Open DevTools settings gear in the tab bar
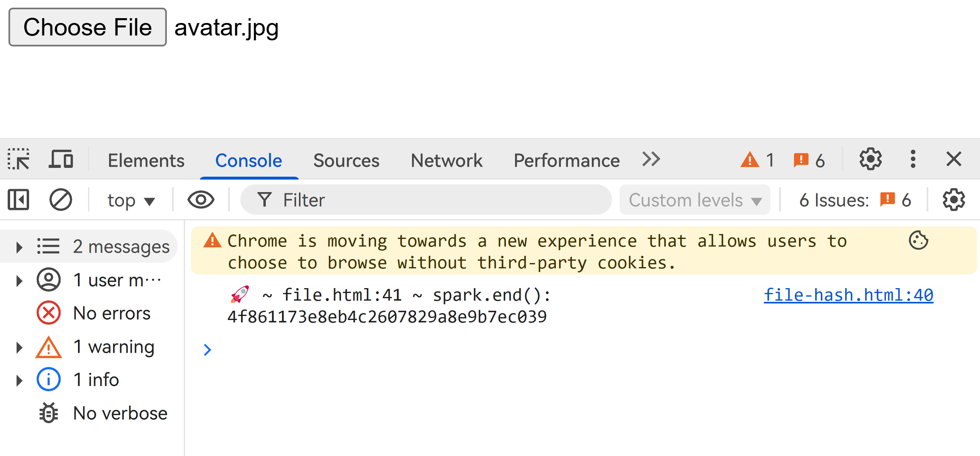Image resolution: width=980 pixels, height=456 pixels. pyautogui.click(x=871, y=159)
